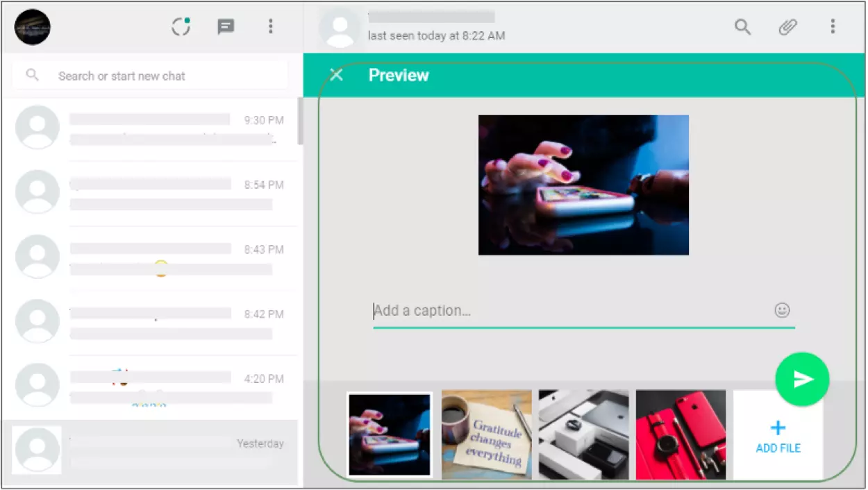Select the hand touching phone thumbnail

pos(390,434)
